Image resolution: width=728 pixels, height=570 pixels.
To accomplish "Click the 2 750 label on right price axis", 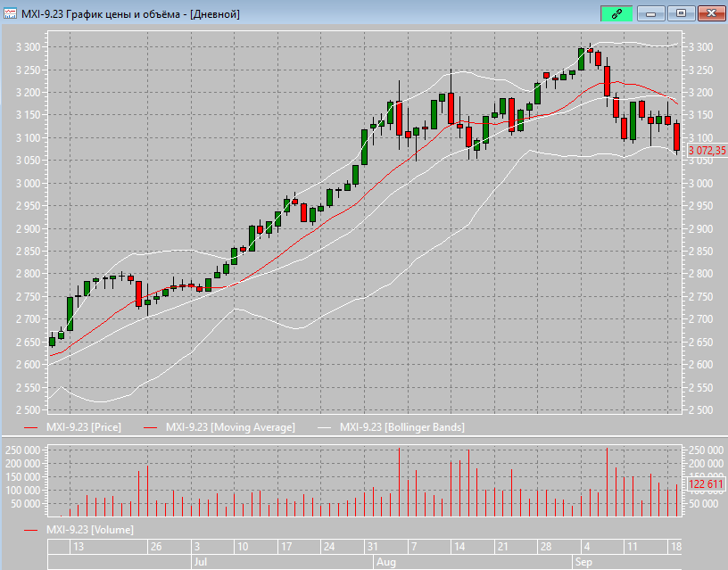I will 700,297.
